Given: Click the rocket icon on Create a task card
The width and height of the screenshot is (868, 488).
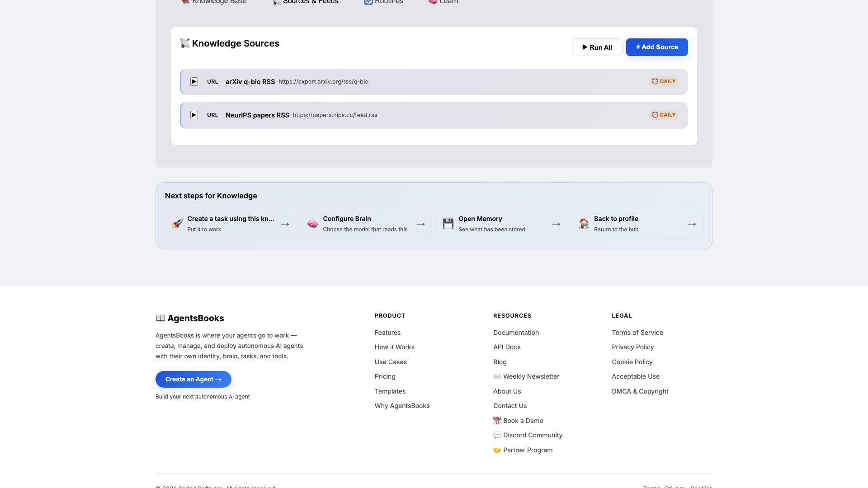Looking at the screenshot, I should (177, 224).
